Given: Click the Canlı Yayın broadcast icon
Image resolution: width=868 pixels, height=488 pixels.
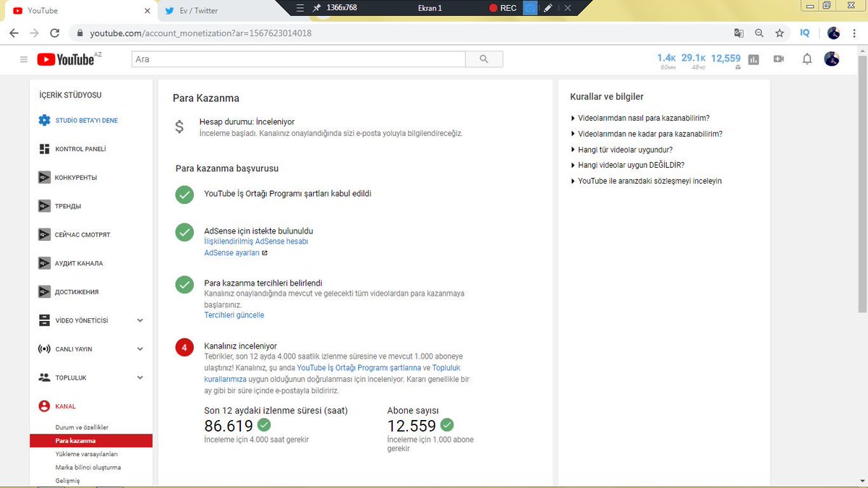Looking at the screenshot, I should pyautogui.click(x=44, y=349).
